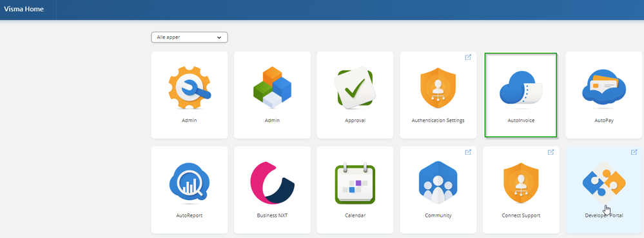Open Authentication Settings shield icon
This screenshot has height=238, width=644.
(x=438, y=88)
